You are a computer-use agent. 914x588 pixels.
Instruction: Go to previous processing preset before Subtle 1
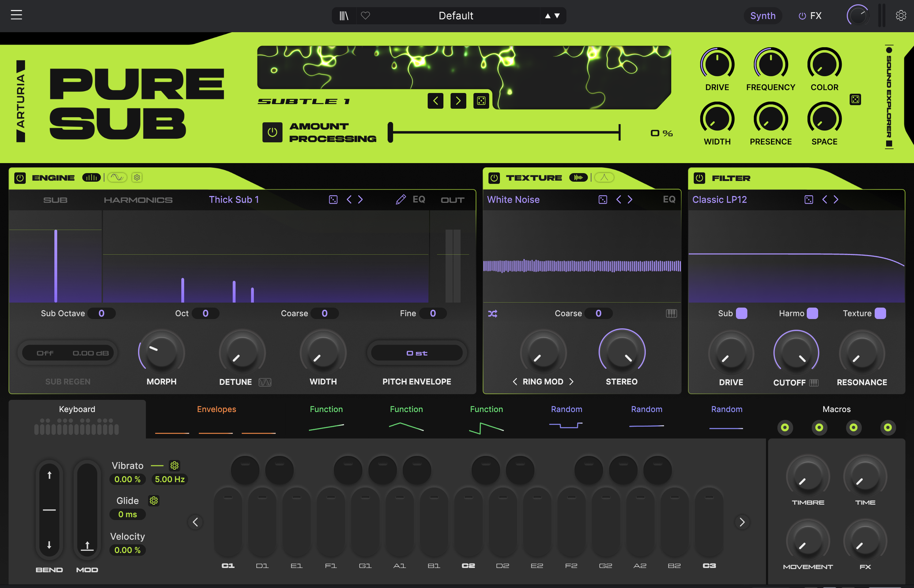point(435,101)
